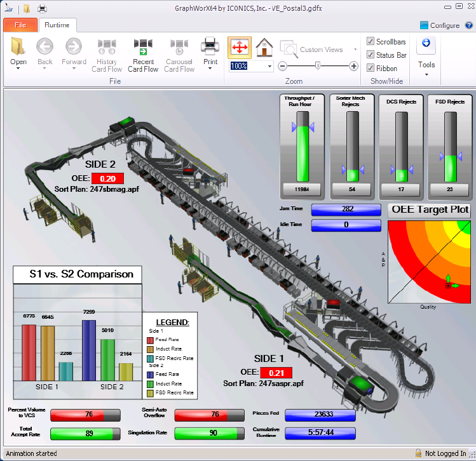
Task: Click the Open folder icon in ribbon
Action: tap(18, 47)
